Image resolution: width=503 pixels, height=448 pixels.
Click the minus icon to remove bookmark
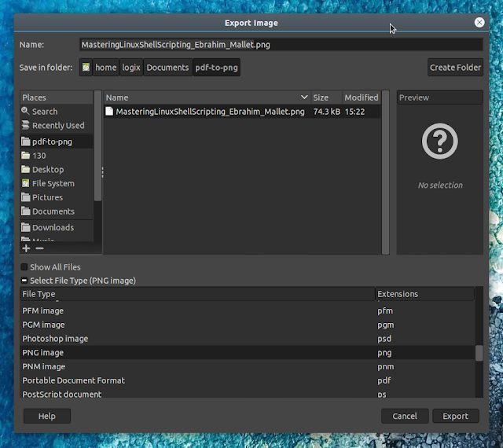coord(39,248)
